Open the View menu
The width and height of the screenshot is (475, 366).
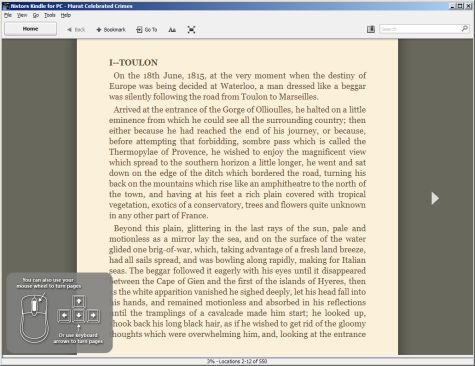22,15
